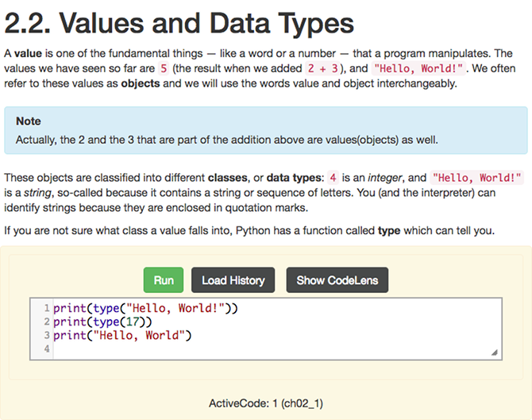
Task: Click the inline code value 4
Action: pos(333,177)
